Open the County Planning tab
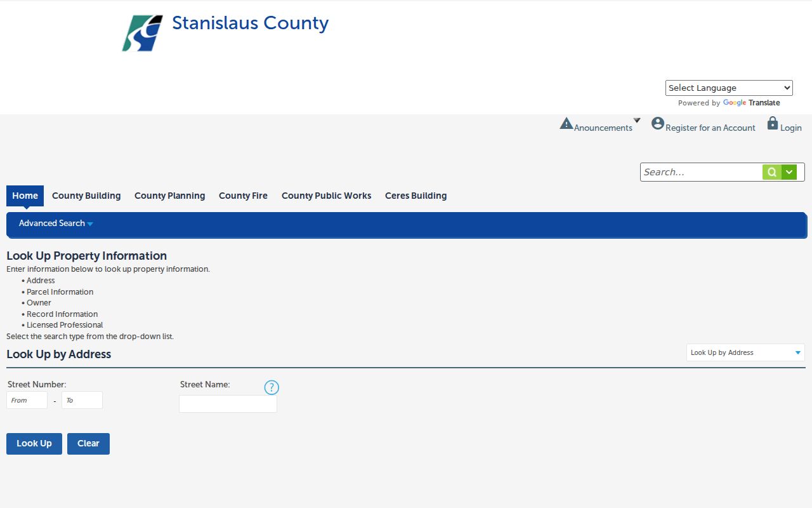812x508 pixels. (170, 196)
